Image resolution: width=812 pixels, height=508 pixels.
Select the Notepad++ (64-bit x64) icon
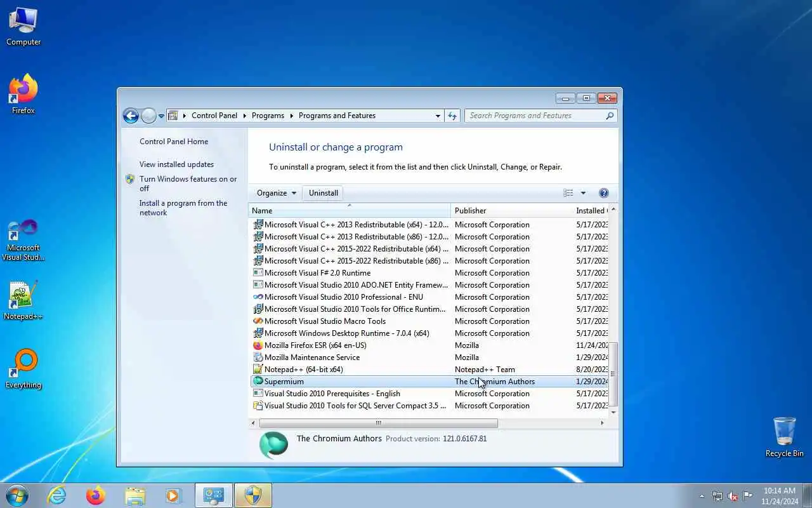[x=258, y=370]
